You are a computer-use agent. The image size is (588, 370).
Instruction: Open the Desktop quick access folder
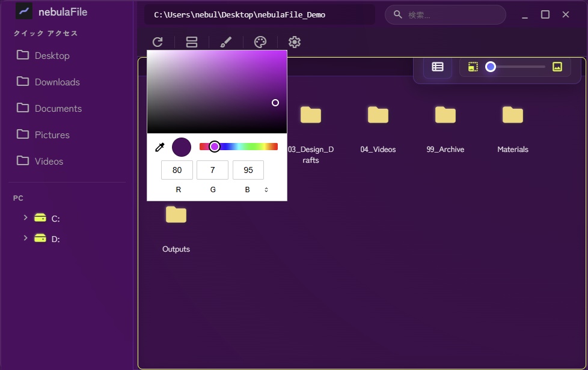43,55
